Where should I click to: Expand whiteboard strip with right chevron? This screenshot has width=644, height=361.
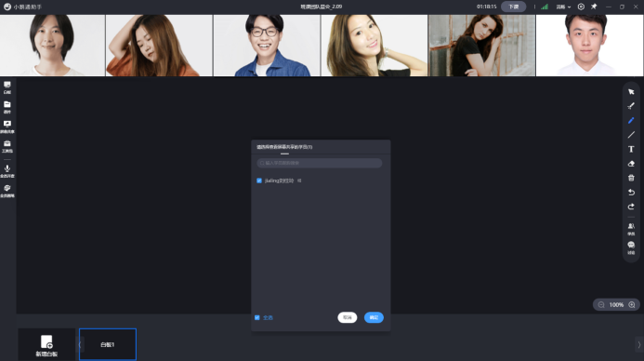tap(638, 344)
